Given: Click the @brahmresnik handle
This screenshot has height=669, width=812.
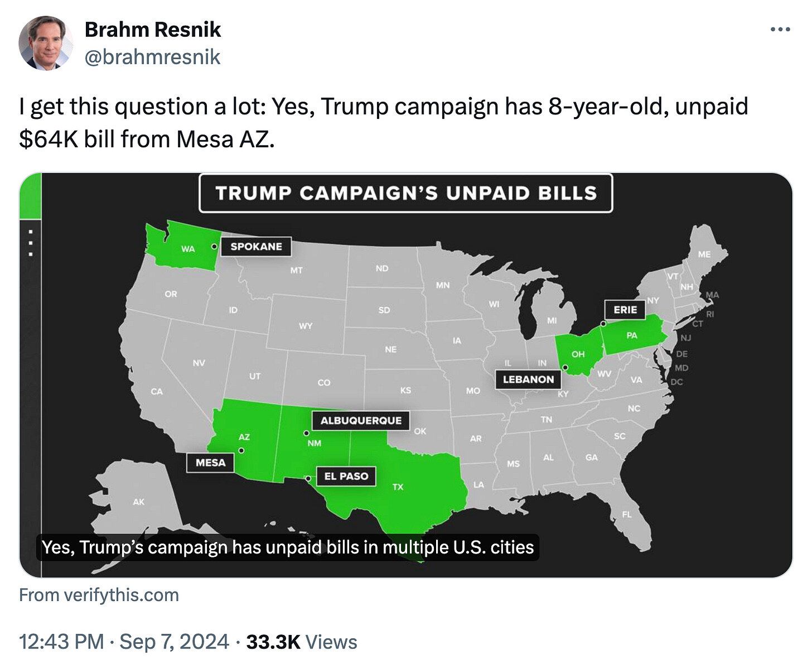Looking at the screenshot, I should (x=152, y=56).
